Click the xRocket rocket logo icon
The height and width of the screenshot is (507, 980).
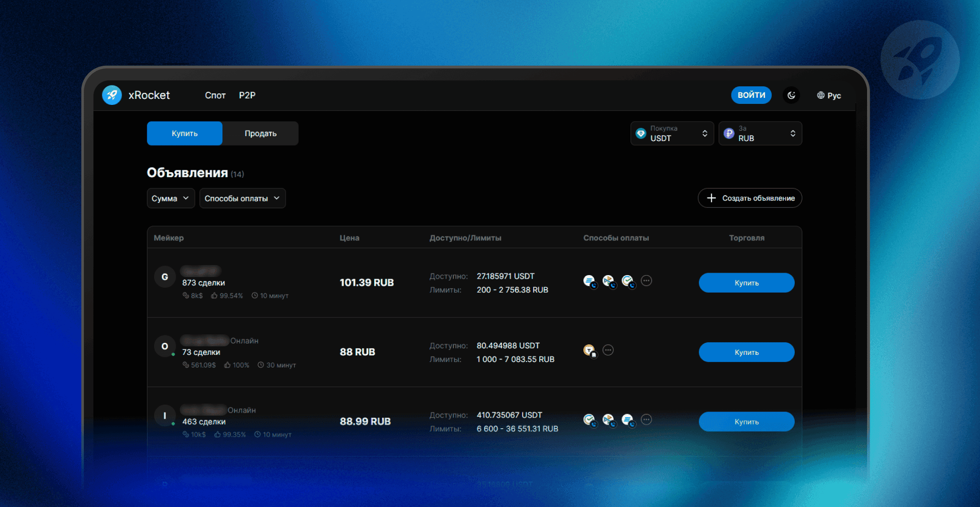tap(112, 95)
